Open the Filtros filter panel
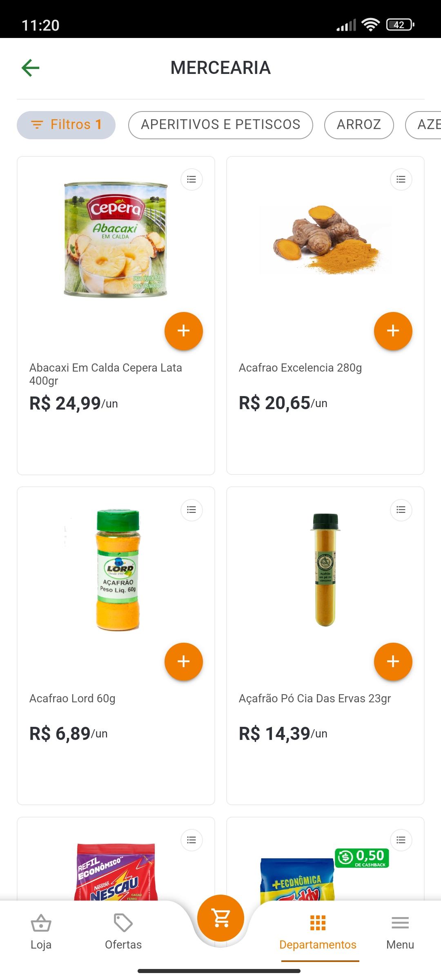This screenshot has width=441, height=980. tap(66, 125)
